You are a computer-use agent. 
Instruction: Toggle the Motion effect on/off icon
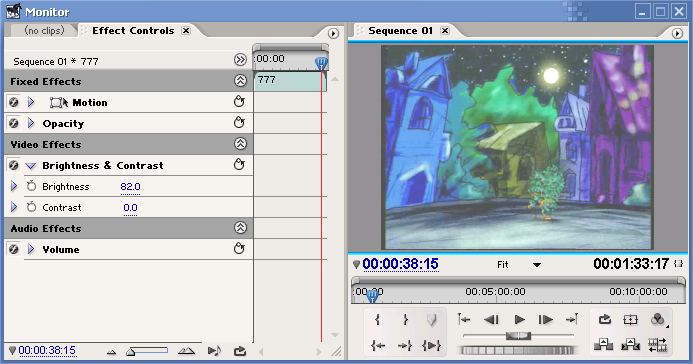14,102
